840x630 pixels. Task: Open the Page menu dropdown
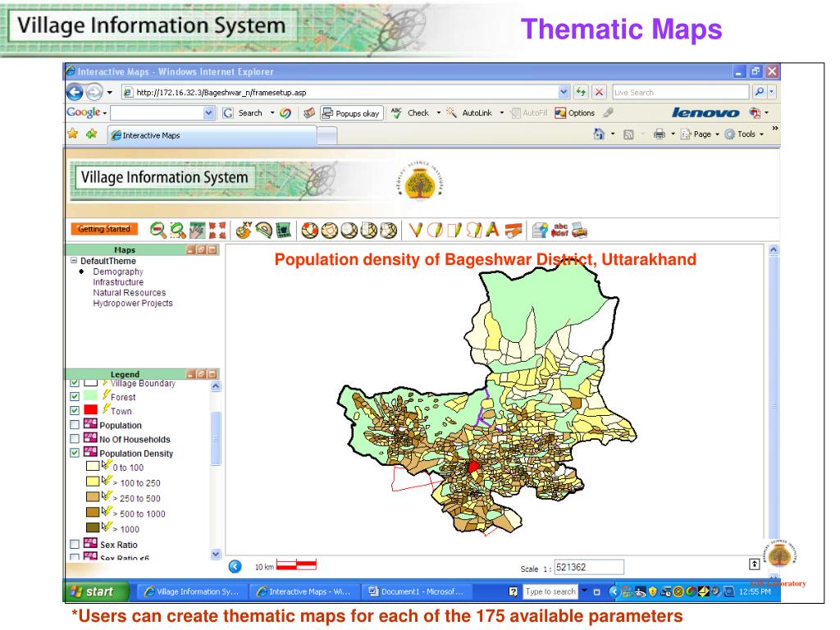coord(717,135)
